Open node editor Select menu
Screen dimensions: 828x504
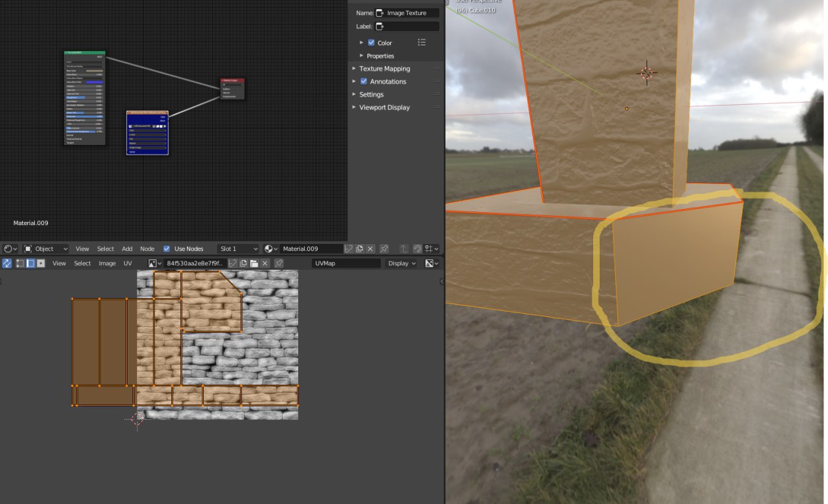pyautogui.click(x=105, y=248)
